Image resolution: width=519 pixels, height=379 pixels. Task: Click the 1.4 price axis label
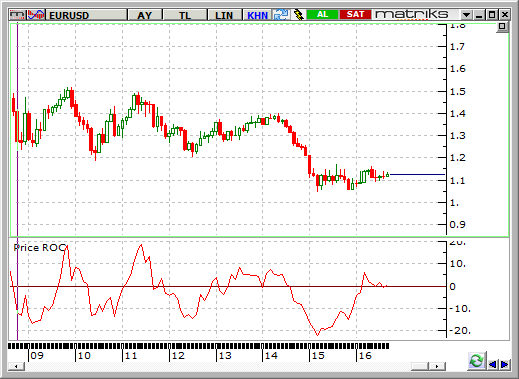tap(458, 114)
